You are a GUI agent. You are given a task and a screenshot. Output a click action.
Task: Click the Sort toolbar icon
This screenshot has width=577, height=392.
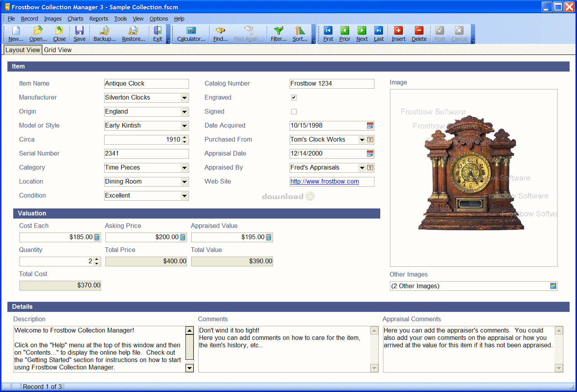tap(300, 34)
